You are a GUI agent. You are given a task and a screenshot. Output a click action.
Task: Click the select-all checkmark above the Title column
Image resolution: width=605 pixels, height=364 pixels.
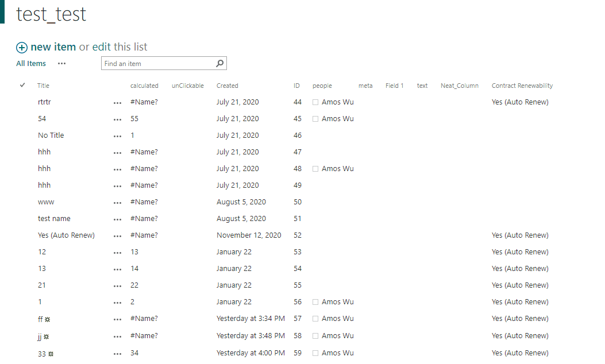pos(22,84)
